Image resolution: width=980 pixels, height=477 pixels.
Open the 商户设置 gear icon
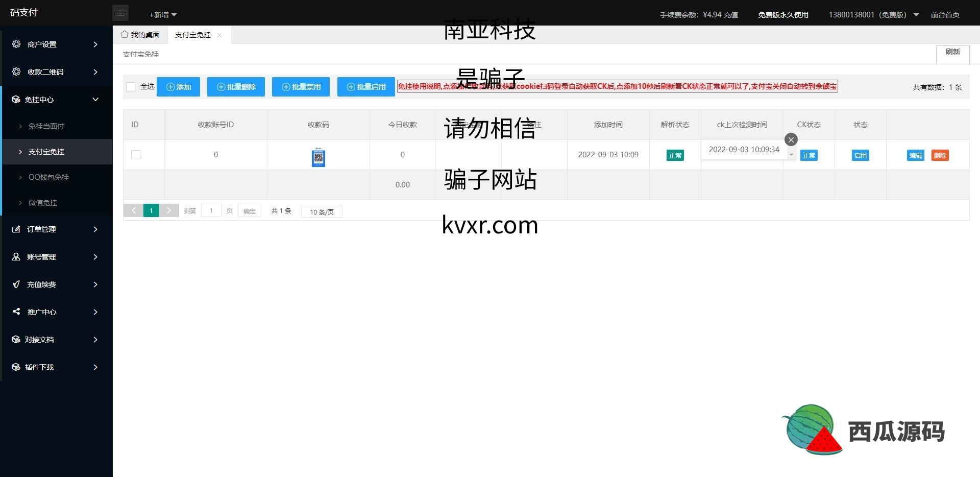(x=16, y=44)
